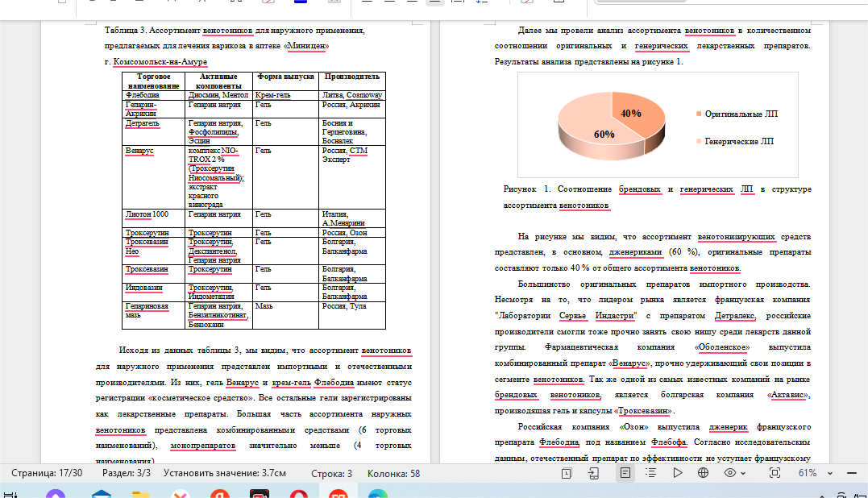Click the zoom out minus button
Viewport: 868px width, 498px height.
pyautogui.click(x=852, y=473)
